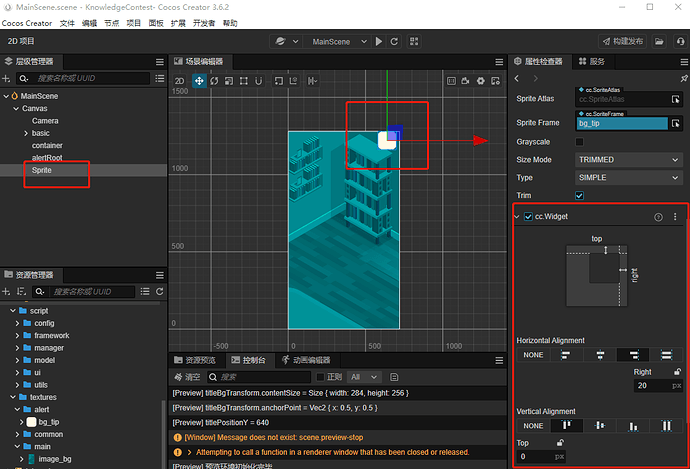
Task: Uncheck the Trim checkbox
Action: click(x=580, y=195)
